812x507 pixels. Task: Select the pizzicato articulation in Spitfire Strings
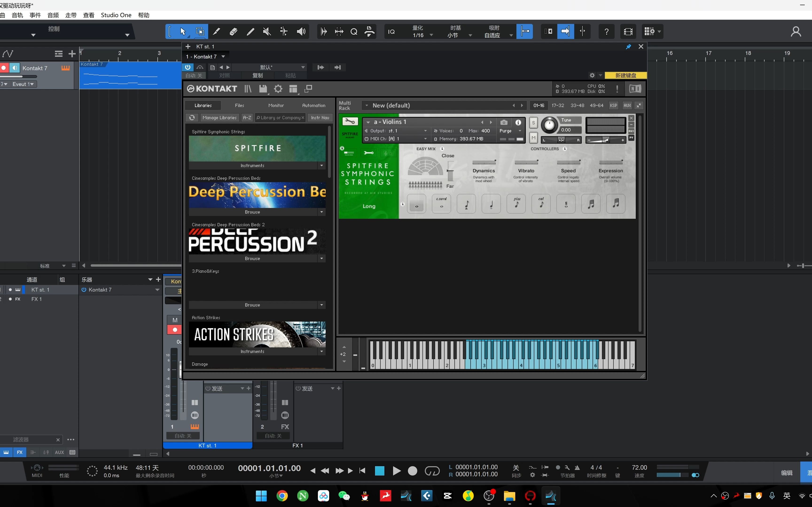[x=516, y=204]
